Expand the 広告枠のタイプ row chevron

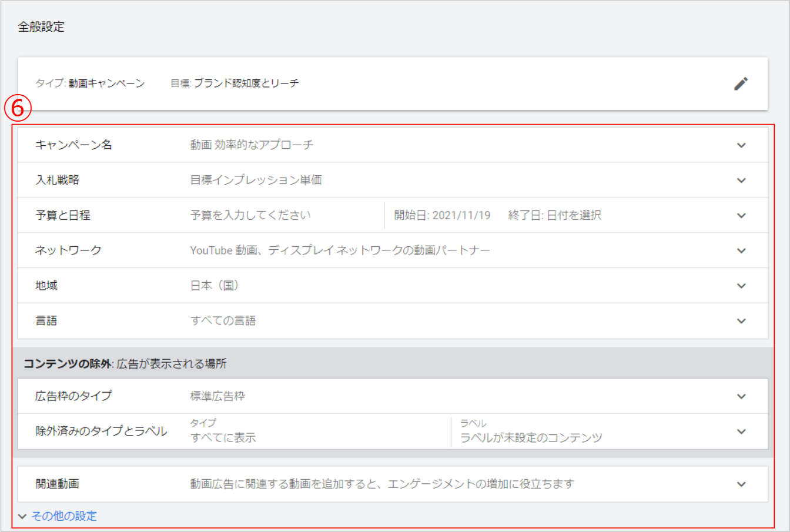point(741,397)
